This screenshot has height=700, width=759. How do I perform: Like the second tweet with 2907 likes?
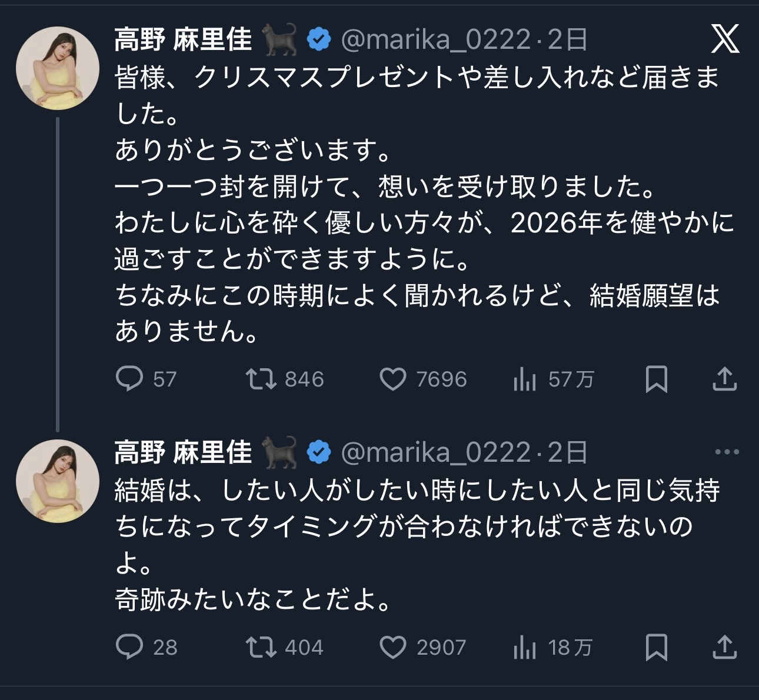(392, 648)
